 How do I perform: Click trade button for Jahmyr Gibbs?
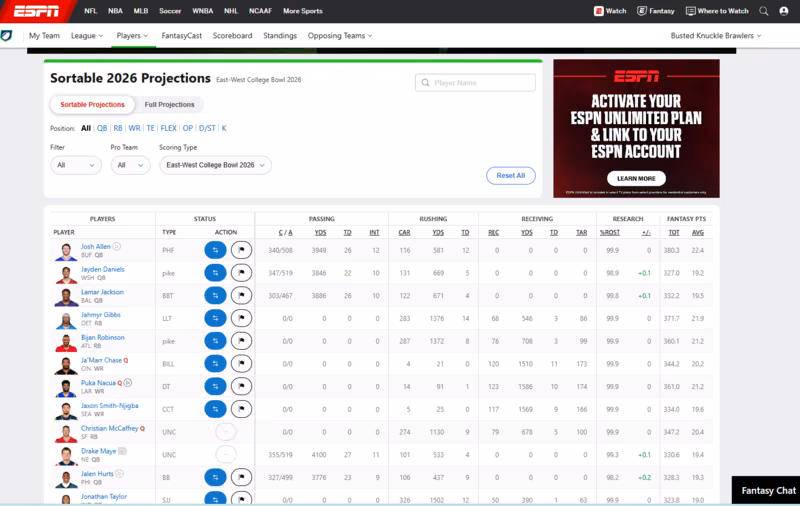[x=215, y=318]
